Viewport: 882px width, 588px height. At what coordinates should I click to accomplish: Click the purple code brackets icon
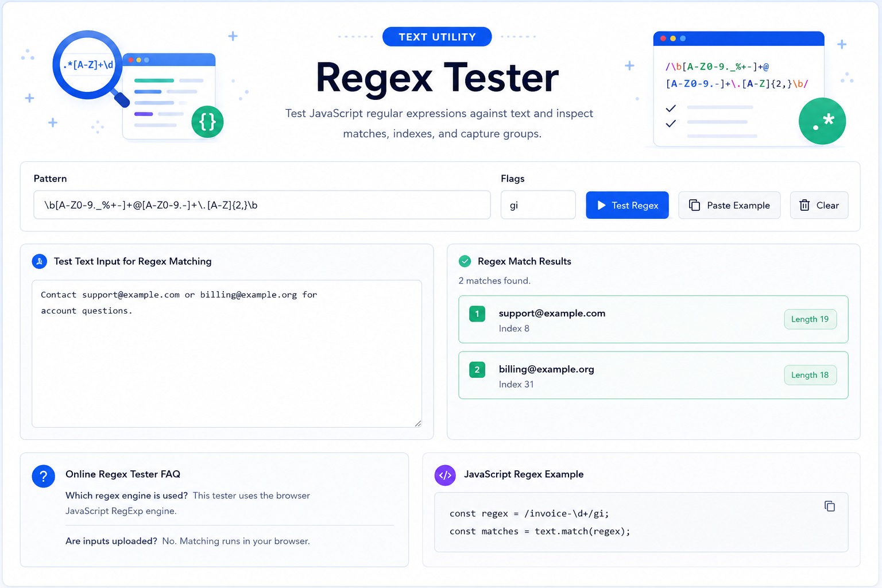445,475
